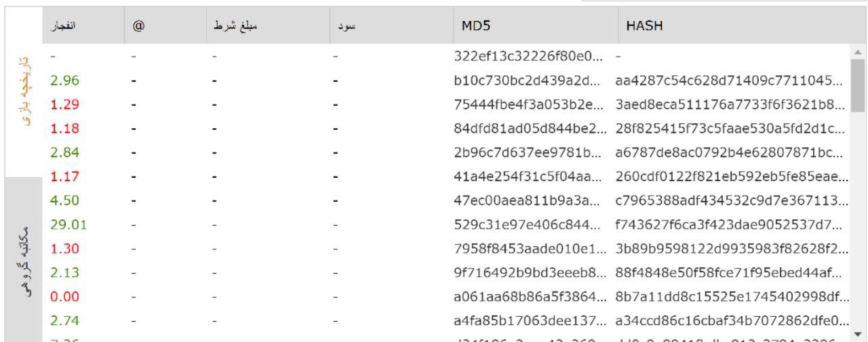Click hash starting with aa4287c54c
This screenshot has height=342, width=868.
(730, 81)
